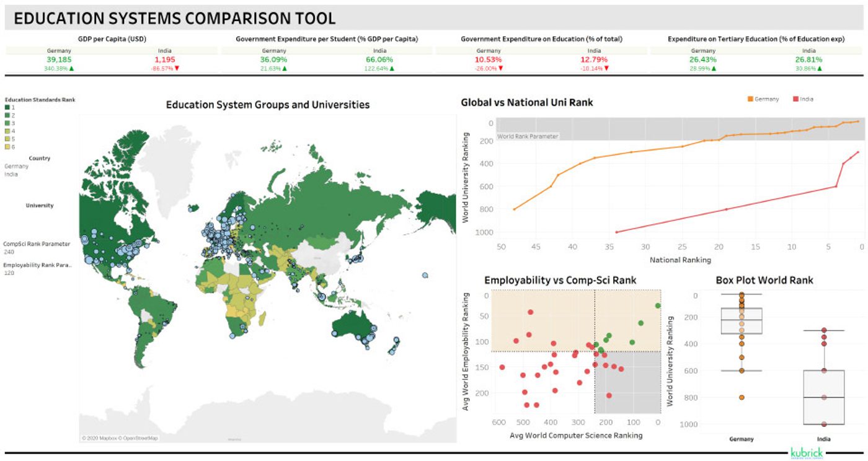The width and height of the screenshot is (868, 461).
Task: Click the red India legend square
Action: coord(795,99)
